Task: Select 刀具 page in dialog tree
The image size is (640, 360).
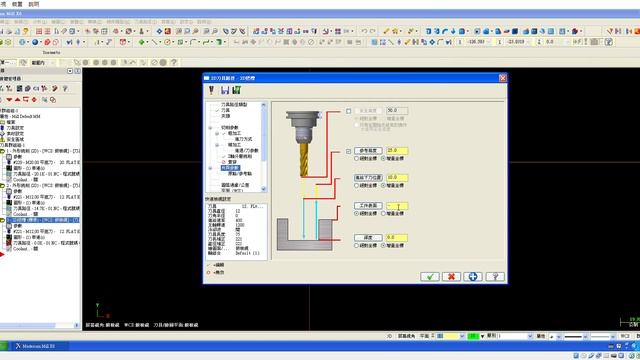Action: [x=225, y=111]
